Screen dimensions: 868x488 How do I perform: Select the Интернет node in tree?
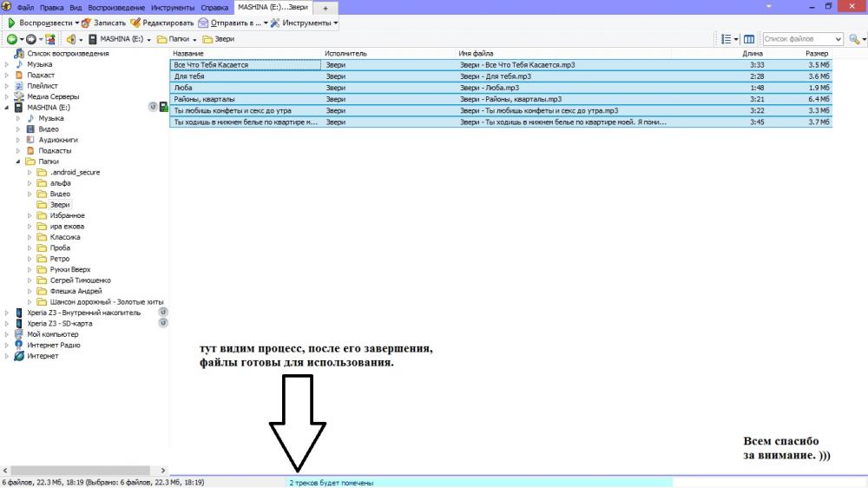43,356
